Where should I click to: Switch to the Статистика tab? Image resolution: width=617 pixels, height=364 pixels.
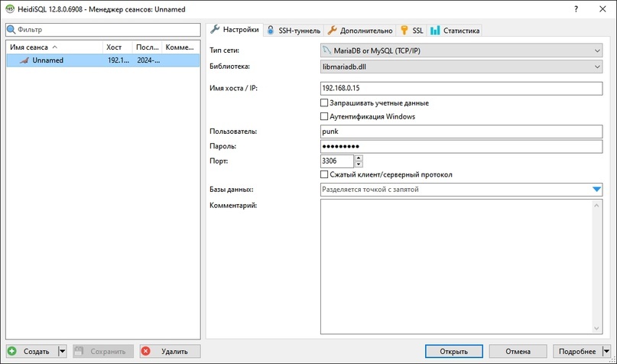click(455, 31)
